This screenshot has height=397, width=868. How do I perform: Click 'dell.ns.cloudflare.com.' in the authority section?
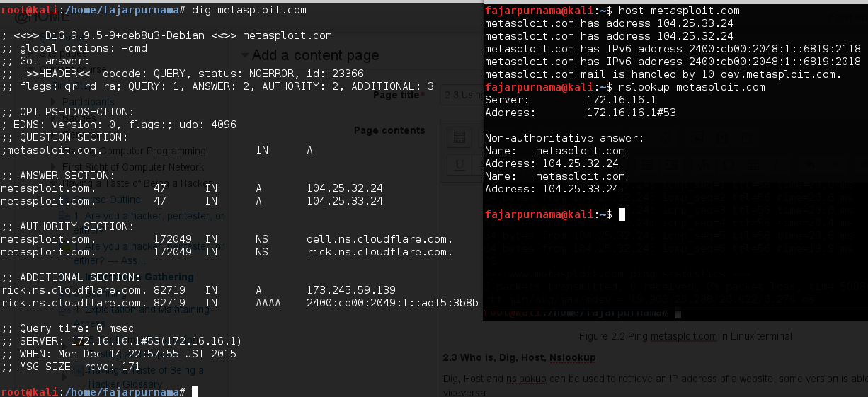click(x=379, y=239)
